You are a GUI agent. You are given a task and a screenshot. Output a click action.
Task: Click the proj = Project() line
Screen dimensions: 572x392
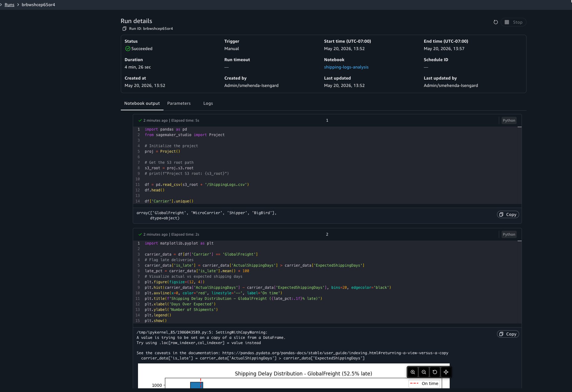point(162,151)
